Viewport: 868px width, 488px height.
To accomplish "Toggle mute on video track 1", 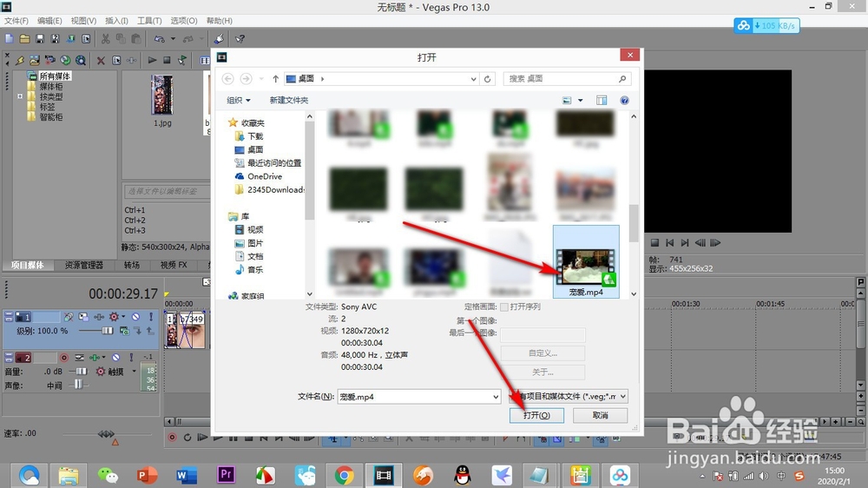I will pos(135,317).
